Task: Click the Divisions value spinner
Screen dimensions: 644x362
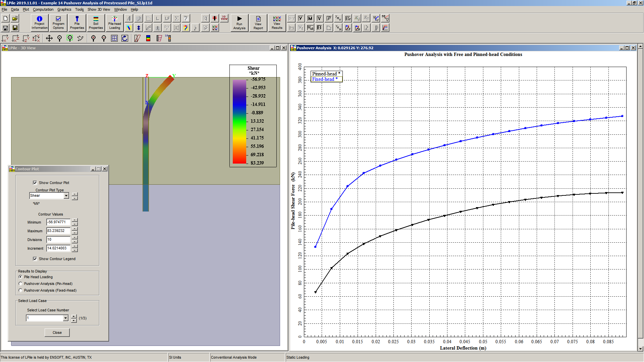Action: click(75, 240)
